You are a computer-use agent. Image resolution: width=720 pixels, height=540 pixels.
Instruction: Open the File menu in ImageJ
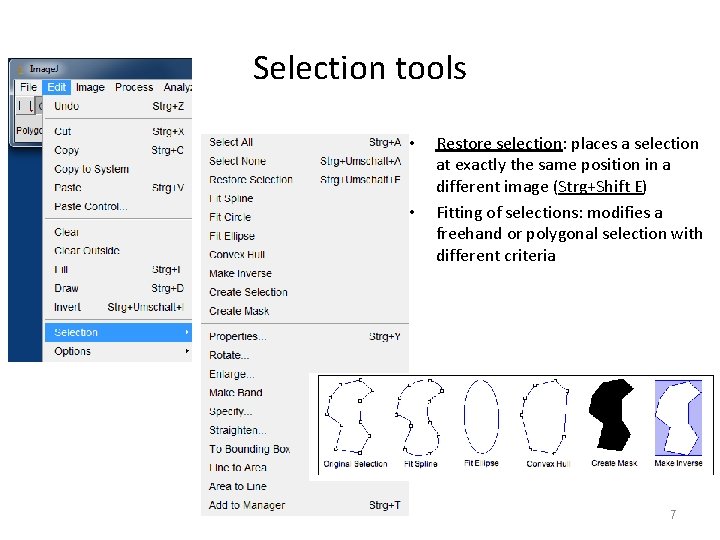point(28,87)
